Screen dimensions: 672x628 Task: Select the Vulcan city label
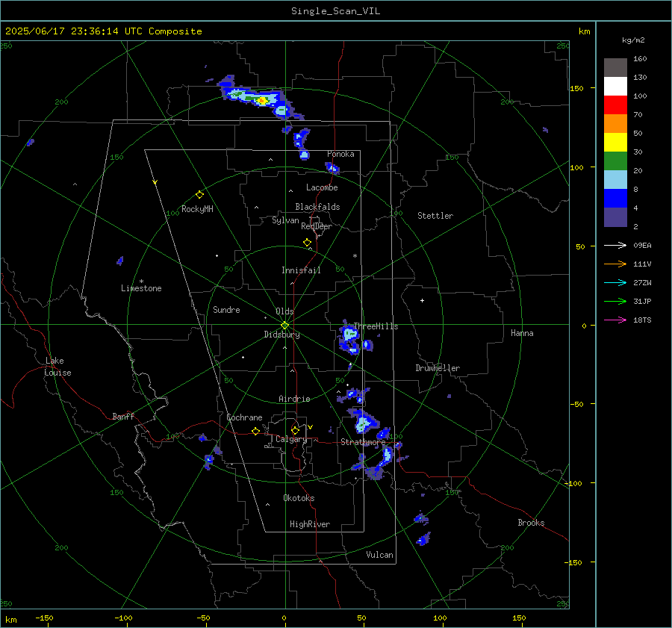tap(379, 555)
